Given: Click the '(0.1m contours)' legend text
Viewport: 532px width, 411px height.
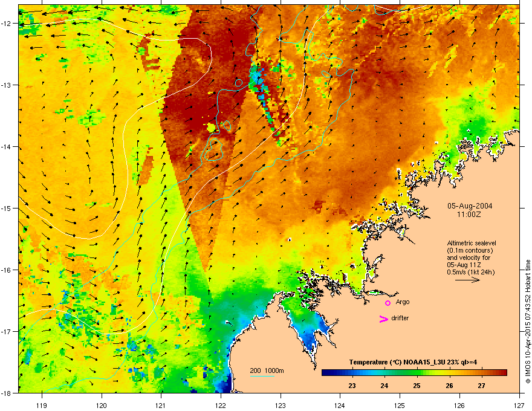Looking at the screenshot, I should pos(470,250).
